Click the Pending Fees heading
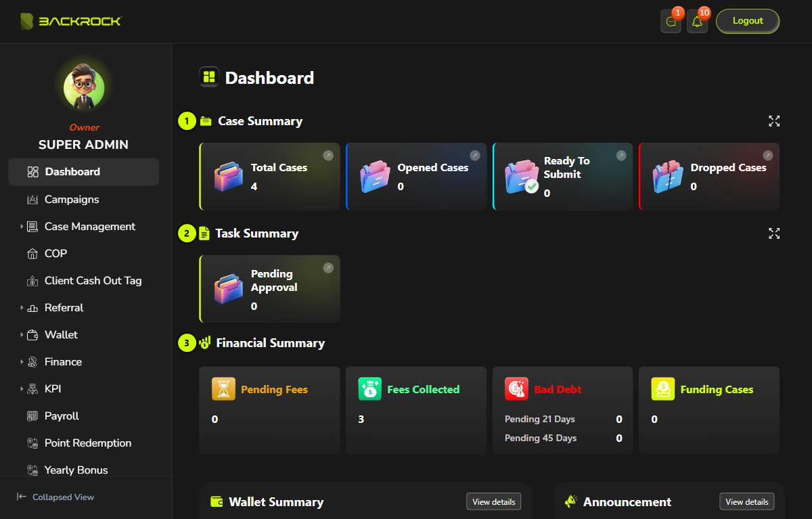The width and height of the screenshot is (812, 519). pos(274,389)
